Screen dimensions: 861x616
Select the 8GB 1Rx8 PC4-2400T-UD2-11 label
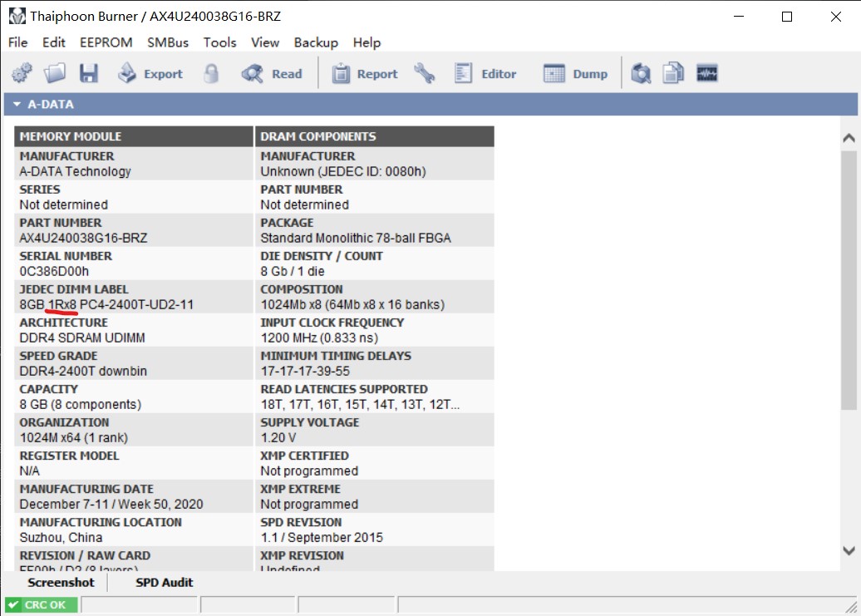106,305
